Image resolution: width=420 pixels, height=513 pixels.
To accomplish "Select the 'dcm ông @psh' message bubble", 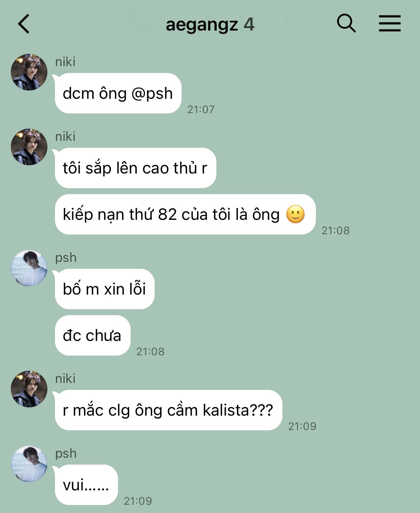I will [118, 93].
